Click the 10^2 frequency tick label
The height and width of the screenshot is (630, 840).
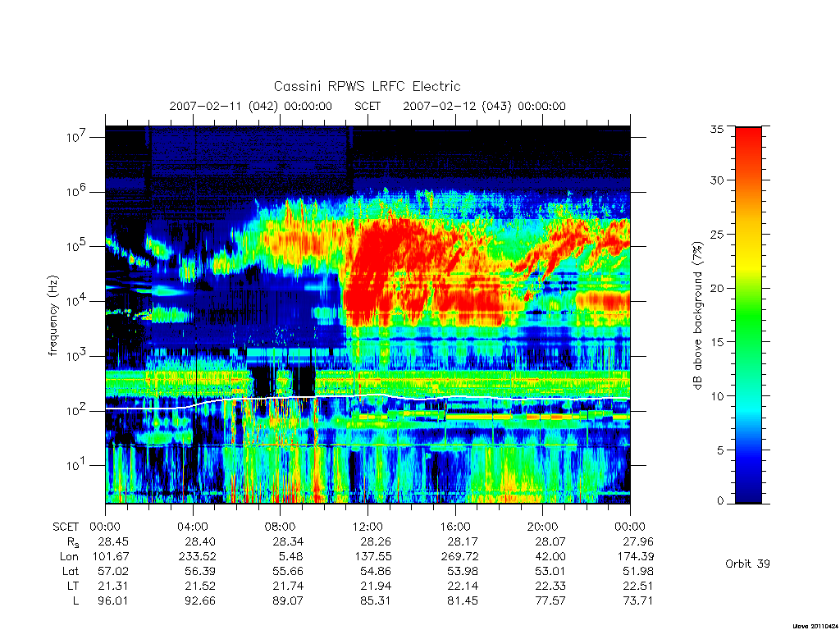click(x=75, y=410)
